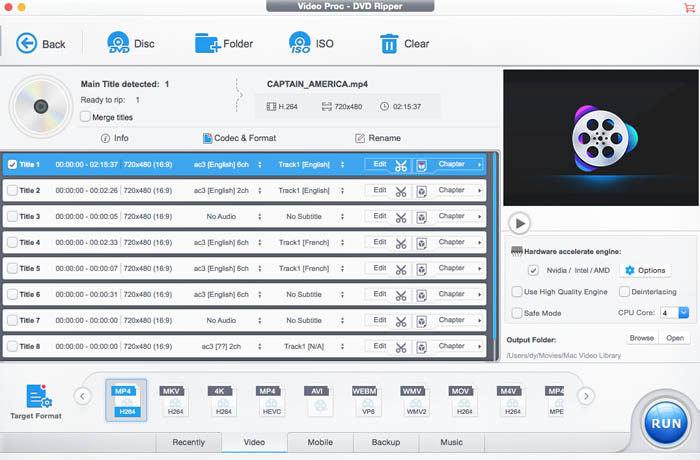Click Edit for Title 7
This screenshot has height=460, width=700.
pos(380,320)
